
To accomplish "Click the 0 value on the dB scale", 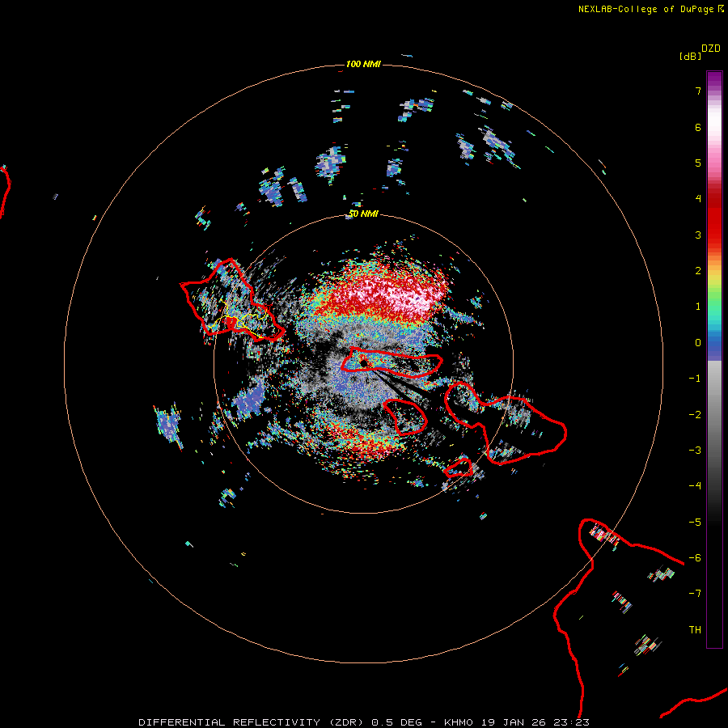I will [x=698, y=343].
